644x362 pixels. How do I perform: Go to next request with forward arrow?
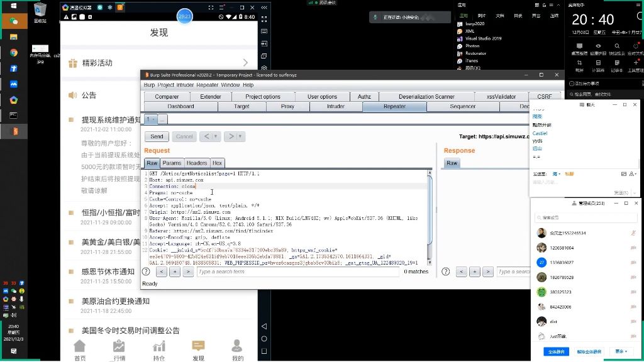coord(231,136)
